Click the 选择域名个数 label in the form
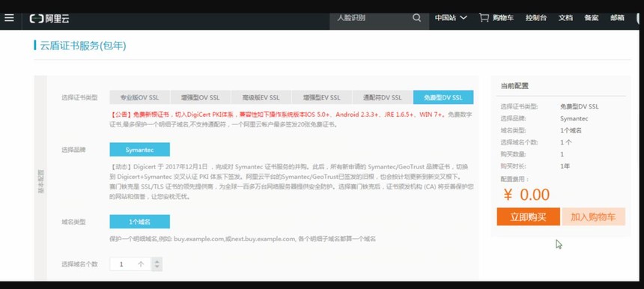The width and height of the screenshot is (644, 289). pos(79,264)
